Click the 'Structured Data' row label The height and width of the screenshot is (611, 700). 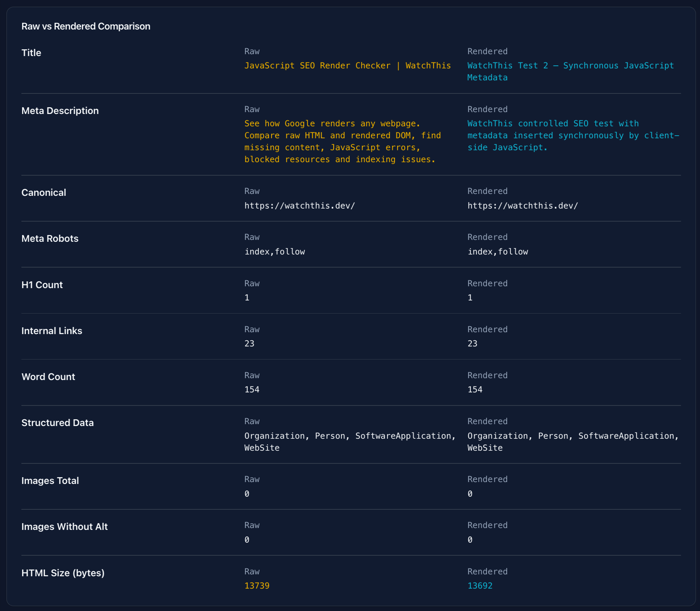tap(58, 423)
